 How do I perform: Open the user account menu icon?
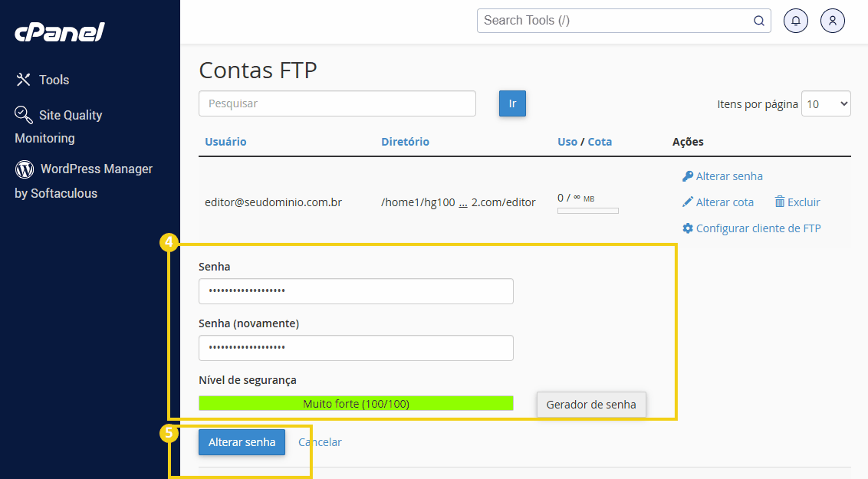[x=833, y=21]
